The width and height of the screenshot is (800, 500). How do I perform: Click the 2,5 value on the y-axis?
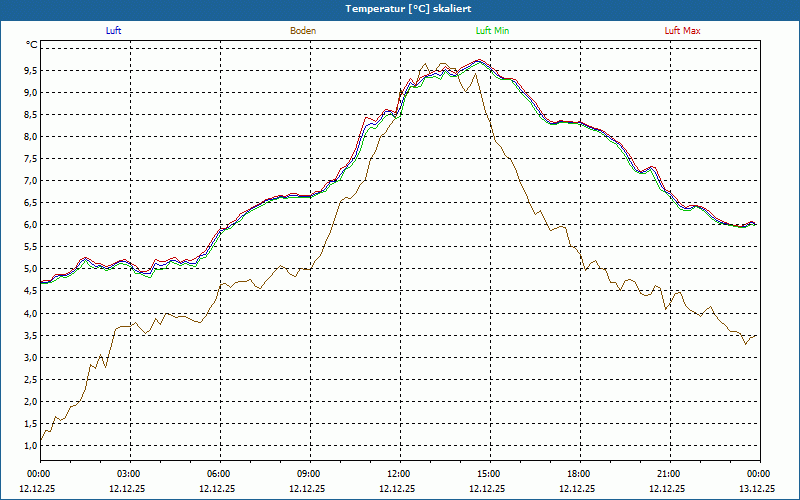point(31,380)
